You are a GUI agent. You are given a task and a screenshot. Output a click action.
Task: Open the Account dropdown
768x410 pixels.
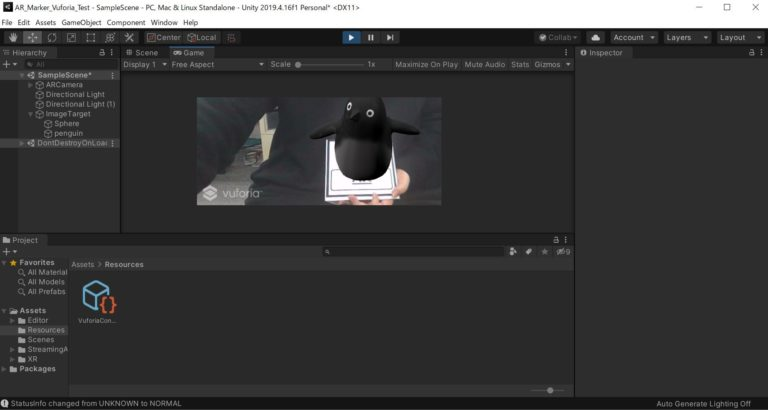(x=634, y=38)
